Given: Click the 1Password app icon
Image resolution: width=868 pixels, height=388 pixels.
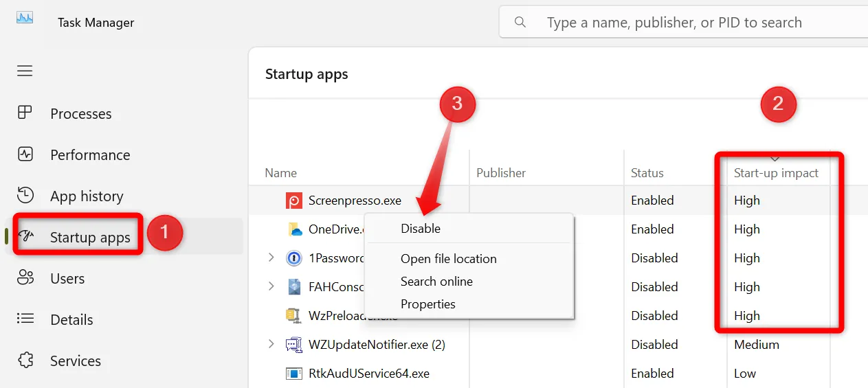Looking at the screenshot, I should (x=294, y=258).
